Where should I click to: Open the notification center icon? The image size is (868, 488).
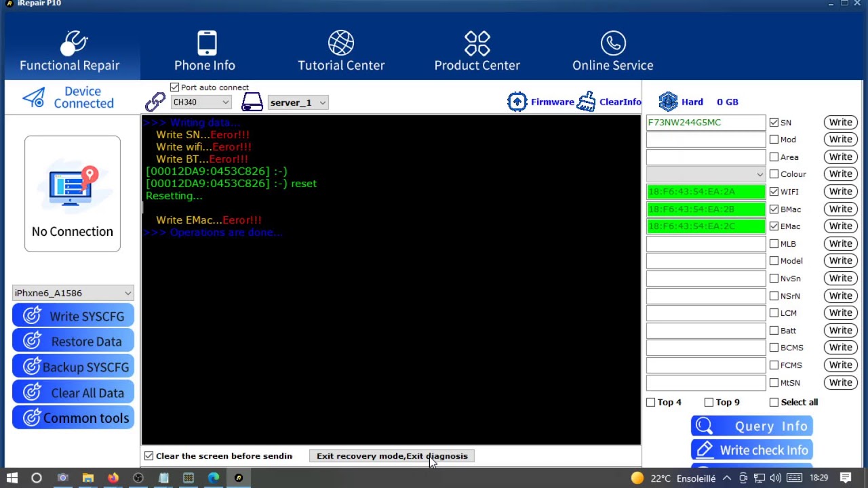coord(846,478)
